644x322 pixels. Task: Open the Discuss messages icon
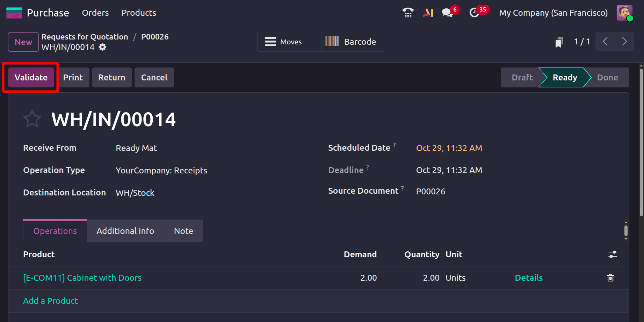click(447, 13)
